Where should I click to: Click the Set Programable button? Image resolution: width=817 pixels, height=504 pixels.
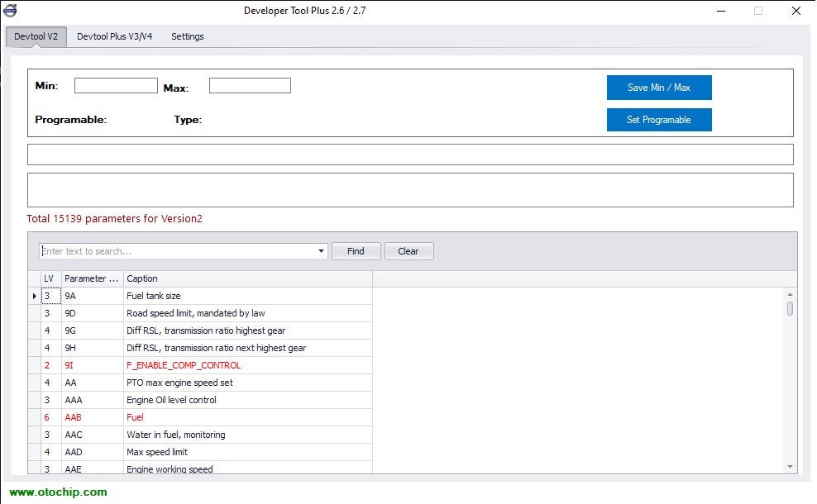[x=659, y=120]
